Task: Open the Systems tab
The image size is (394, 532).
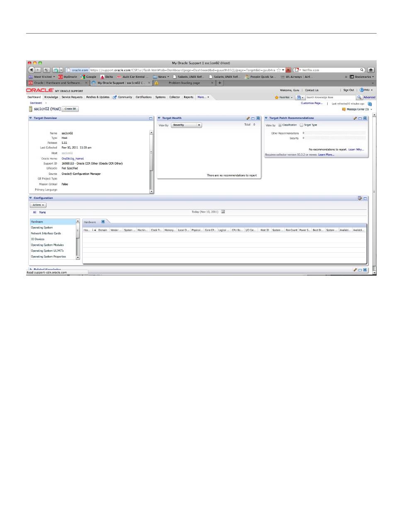Action: tap(161, 97)
